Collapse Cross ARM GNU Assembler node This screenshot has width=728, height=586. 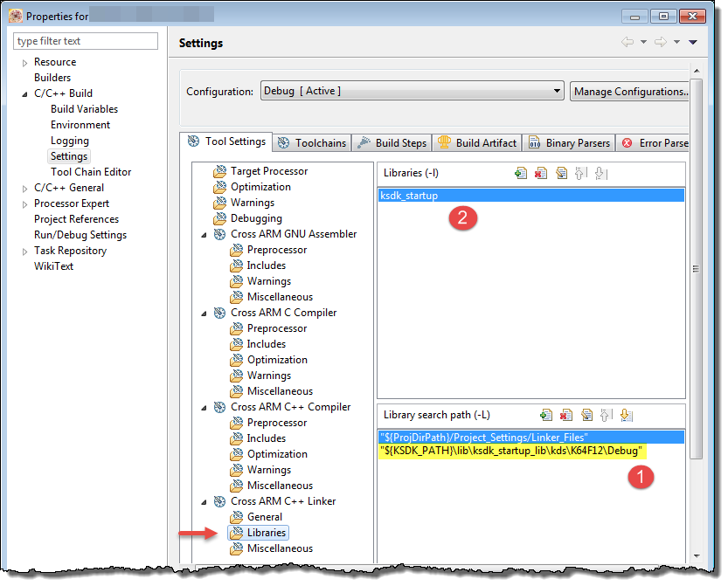pos(204,235)
